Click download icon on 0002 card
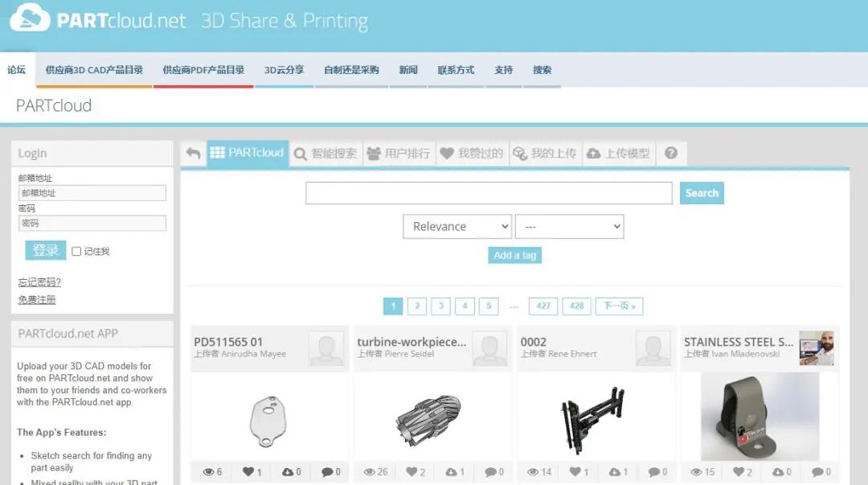 pos(615,471)
